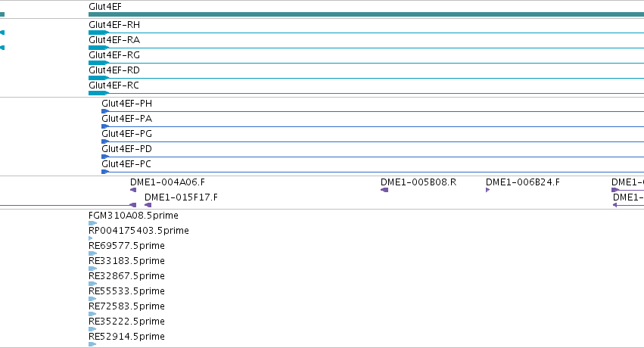Click the RE35222.5prime EST glyph

pos(92,330)
